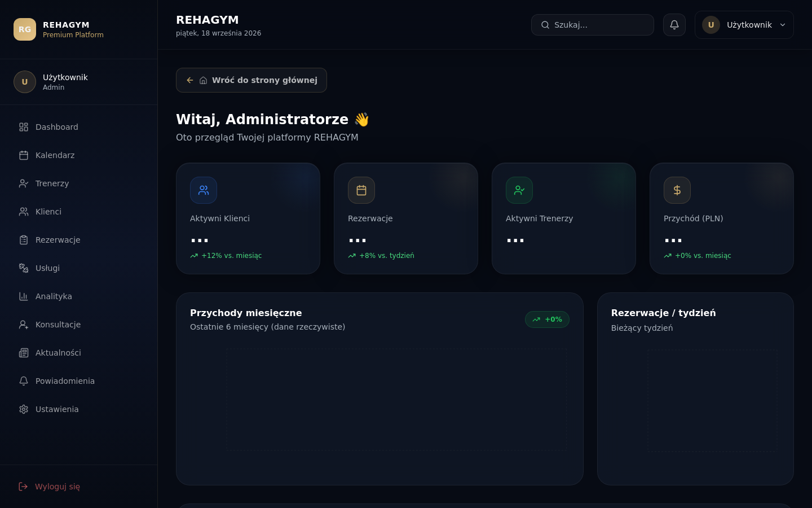This screenshot has height=508, width=812.
Task: Click Wyloguj się to log out
Action: 79,487
